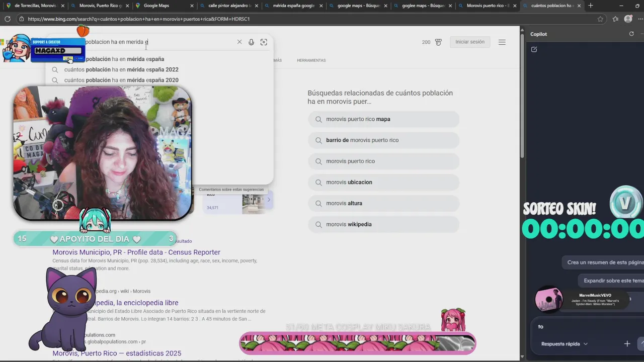The width and height of the screenshot is (644, 362).
Task: Click related search 'morovis puerto rico'
Action: tap(383, 161)
